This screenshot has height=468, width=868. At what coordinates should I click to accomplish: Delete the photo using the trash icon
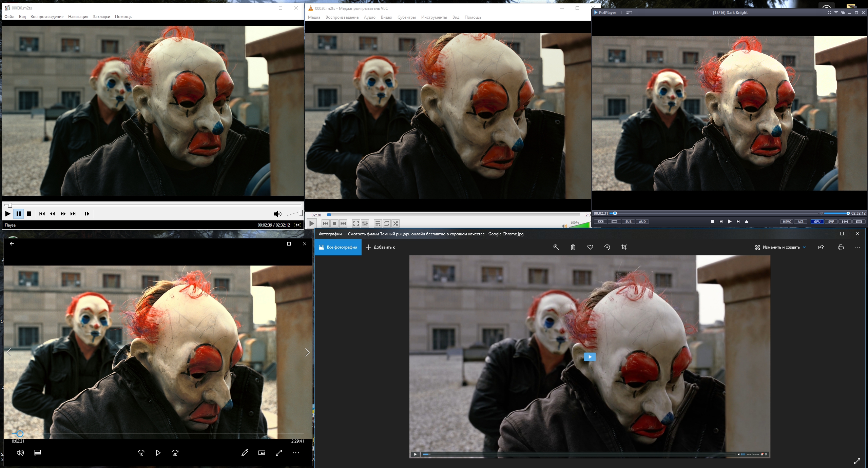point(573,247)
